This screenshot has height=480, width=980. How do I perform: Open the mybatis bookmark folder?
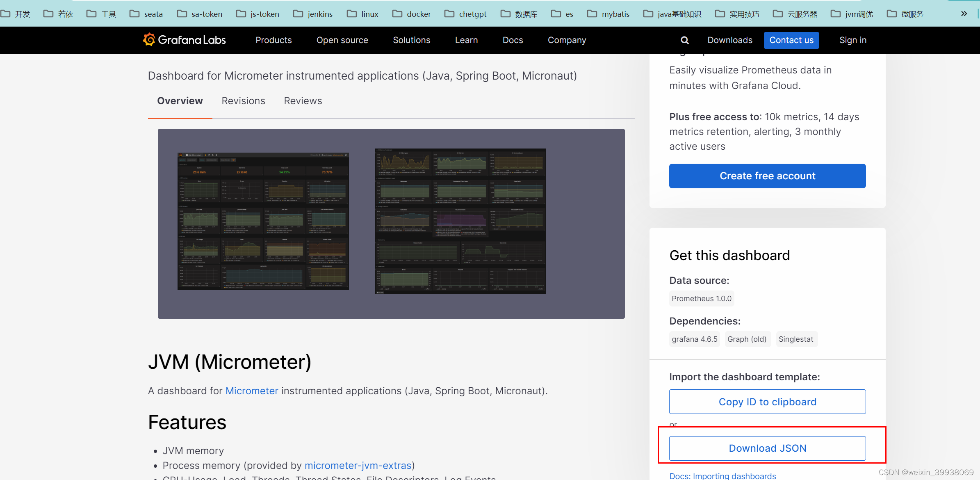[x=609, y=14]
